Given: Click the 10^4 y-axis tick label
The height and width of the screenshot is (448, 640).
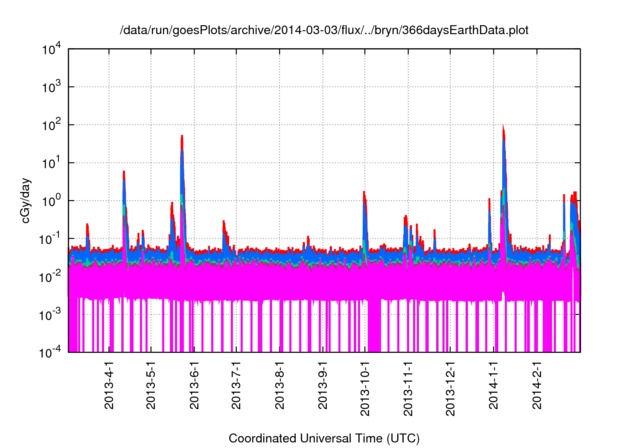Looking at the screenshot, I should click(50, 49).
